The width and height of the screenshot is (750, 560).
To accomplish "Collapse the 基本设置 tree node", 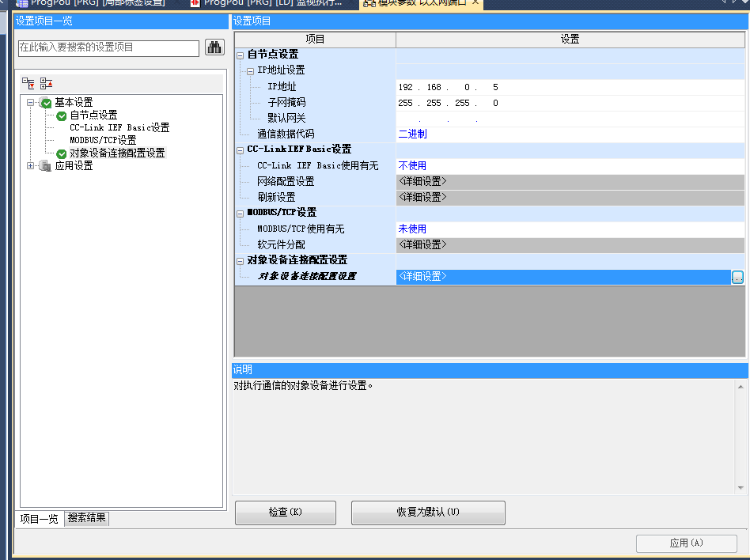I will tap(31, 103).
